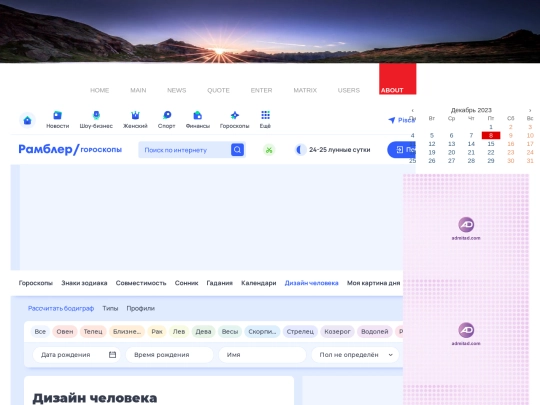Viewport: 540px width, 405px height.
Task: Go to previous month in calendar
Action: click(412, 111)
